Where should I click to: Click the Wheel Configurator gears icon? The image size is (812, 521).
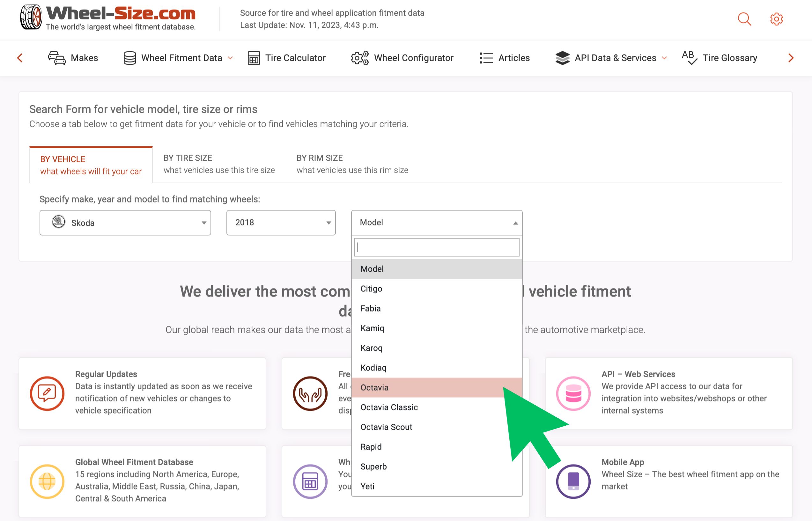click(360, 58)
